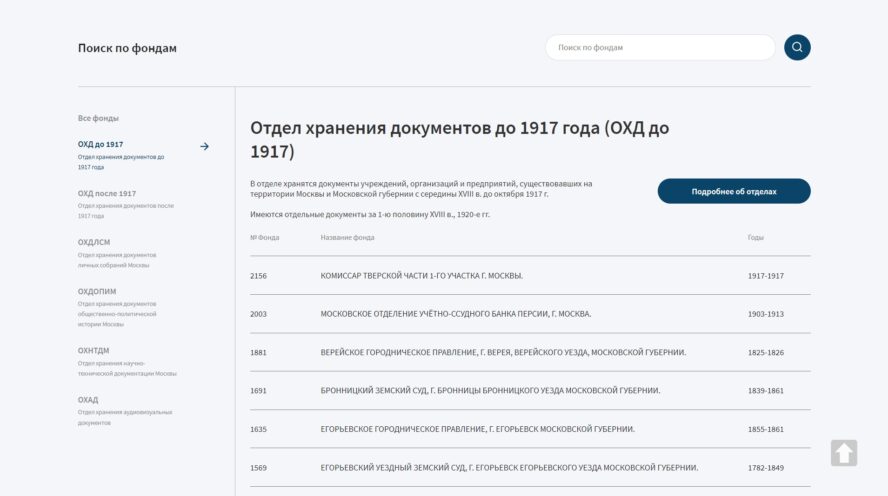Click fund number 1691

pyautogui.click(x=258, y=391)
